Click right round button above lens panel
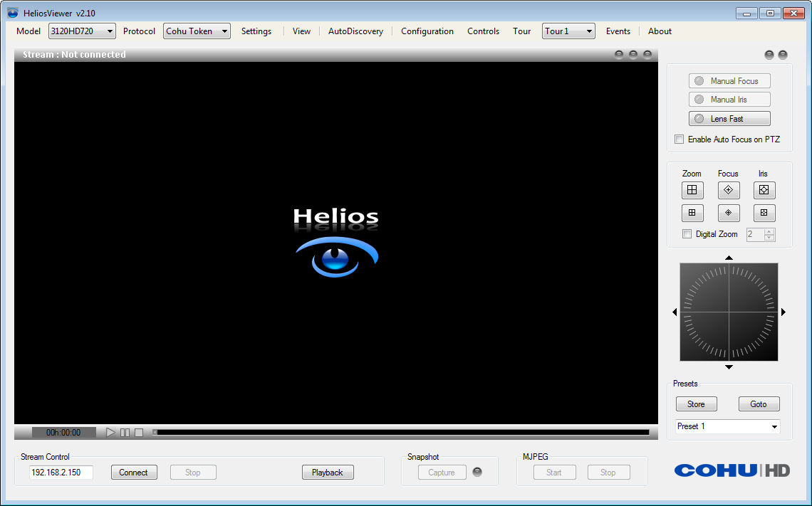The image size is (812, 506). click(x=783, y=54)
